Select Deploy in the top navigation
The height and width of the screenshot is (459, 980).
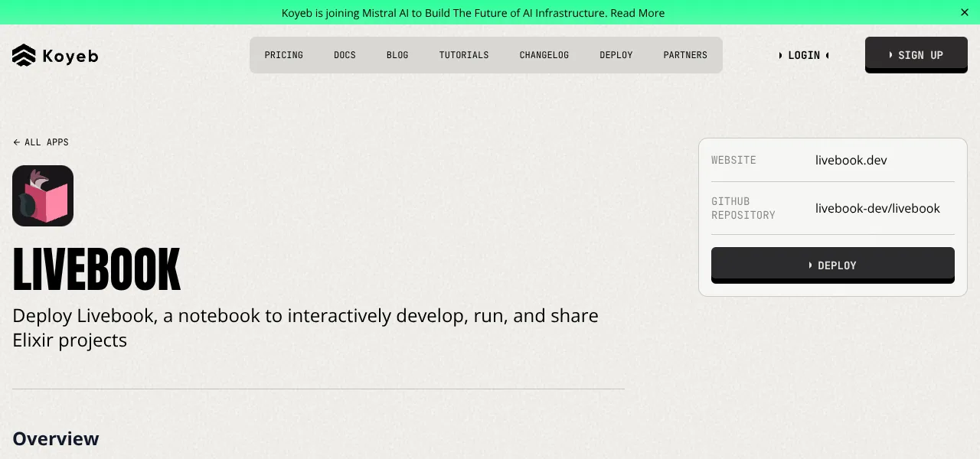coord(616,55)
